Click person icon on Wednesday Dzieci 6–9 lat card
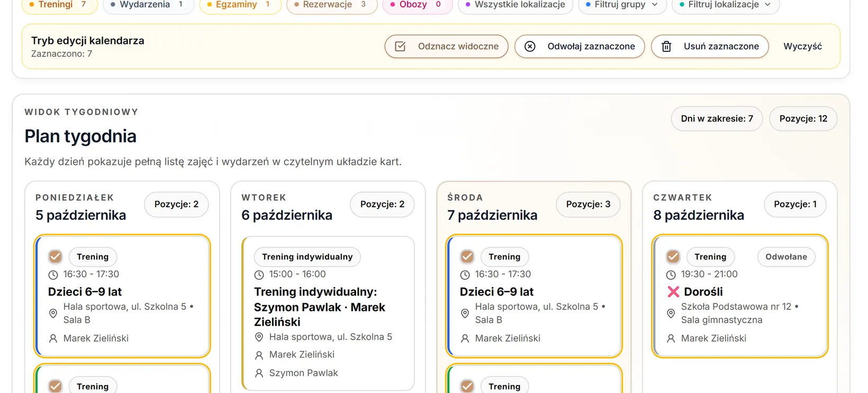 coord(465,339)
